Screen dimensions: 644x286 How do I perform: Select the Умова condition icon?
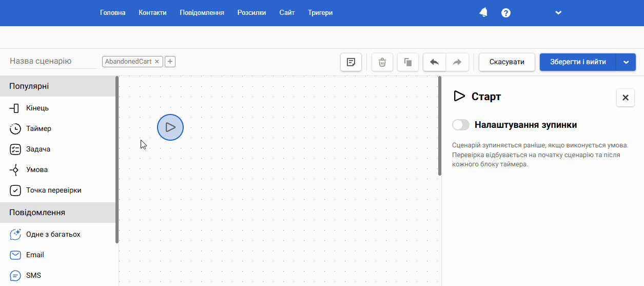point(15,170)
